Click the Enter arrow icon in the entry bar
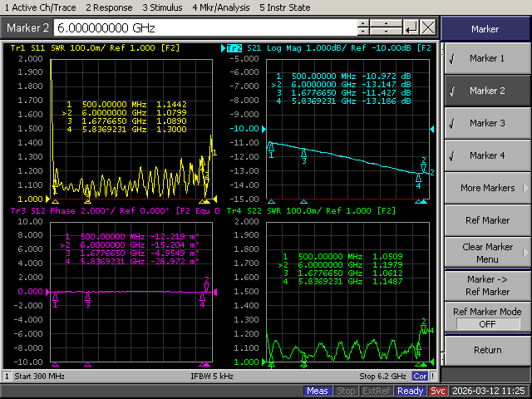532x399 pixels. tap(411, 27)
